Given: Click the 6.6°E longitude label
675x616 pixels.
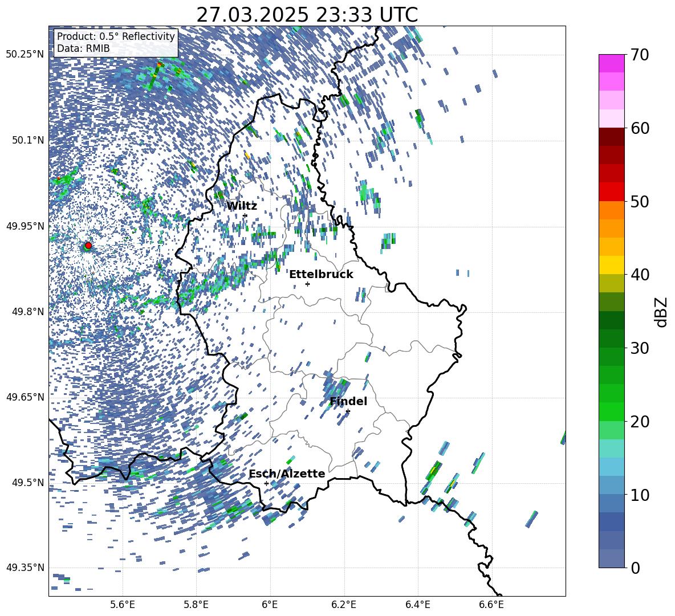Looking at the screenshot, I should [x=491, y=605].
